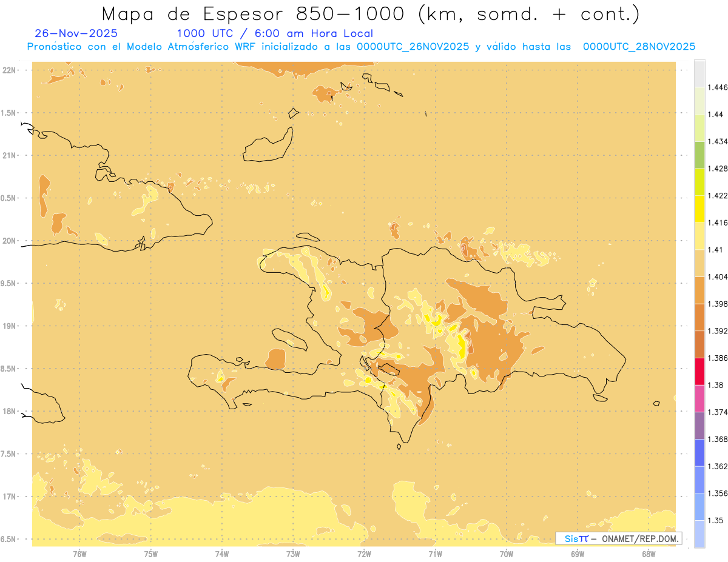The width and height of the screenshot is (728, 562).
Task: Click the 71W longitude axis label
Action: (x=435, y=554)
